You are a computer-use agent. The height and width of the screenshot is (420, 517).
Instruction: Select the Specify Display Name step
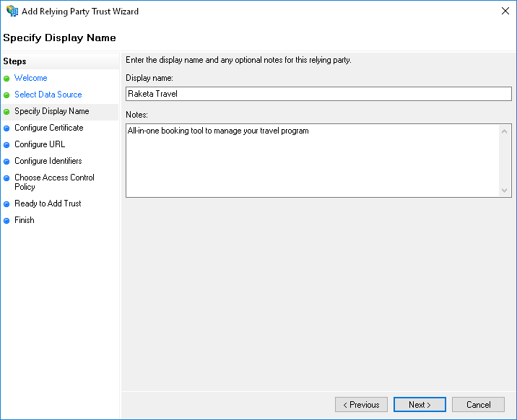click(52, 111)
